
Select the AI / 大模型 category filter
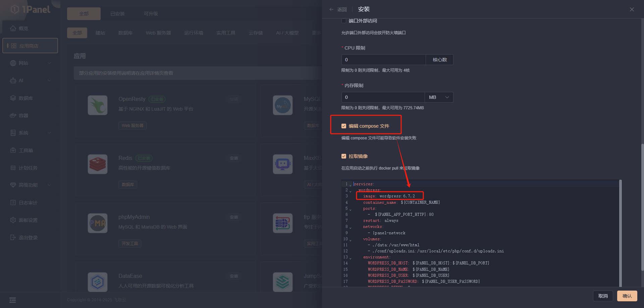pyautogui.click(x=287, y=33)
